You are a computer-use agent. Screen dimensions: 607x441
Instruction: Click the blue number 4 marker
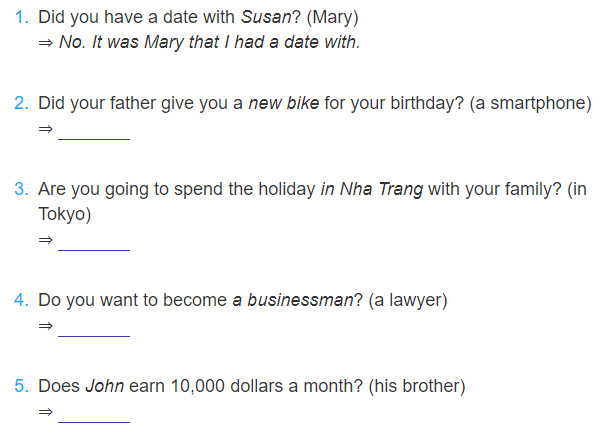point(21,300)
